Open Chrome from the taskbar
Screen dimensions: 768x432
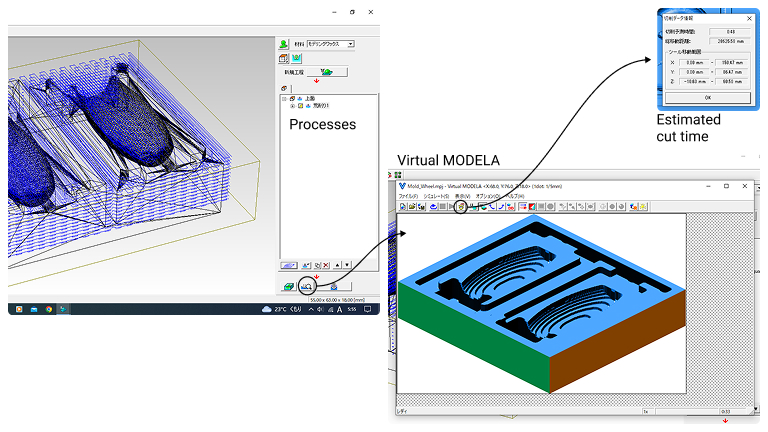click(48, 309)
